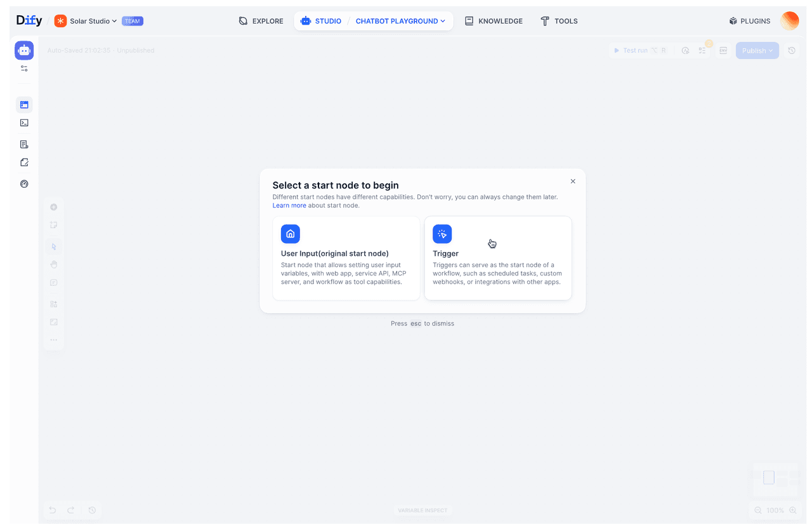
Task: Open the API access terminal icon in sidebar
Action: click(x=24, y=123)
